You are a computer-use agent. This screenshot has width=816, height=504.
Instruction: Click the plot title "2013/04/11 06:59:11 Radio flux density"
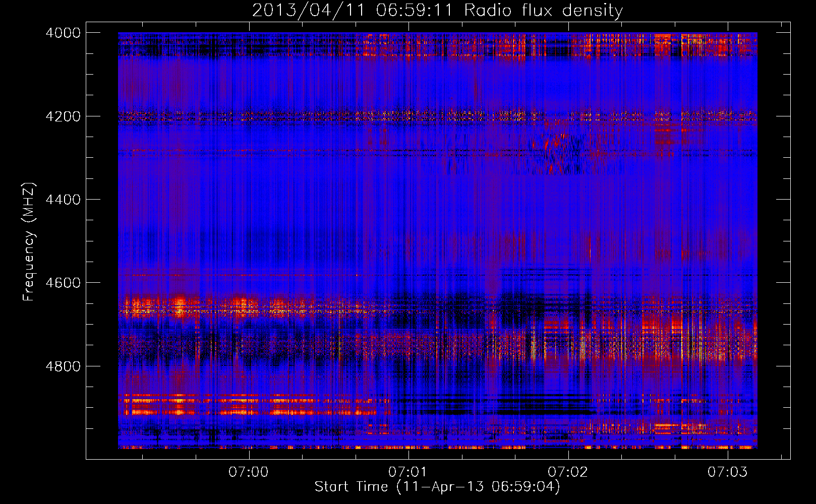pyautogui.click(x=437, y=10)
